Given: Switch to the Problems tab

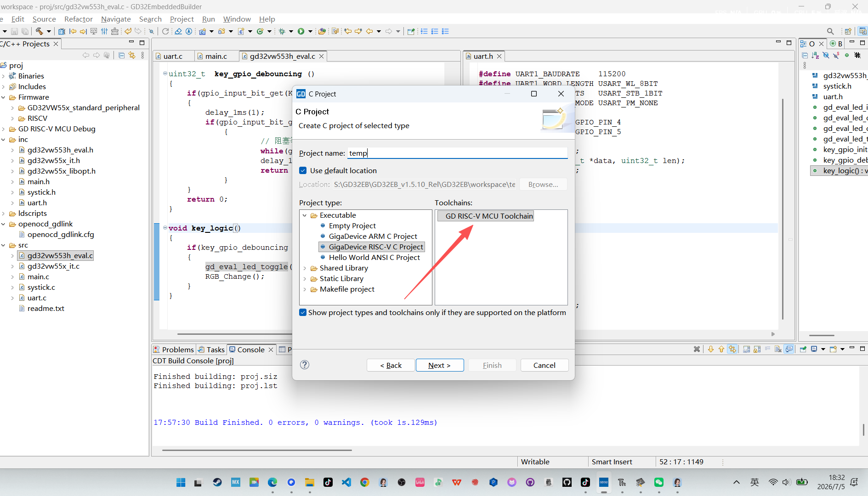Looking at the screenshot, I should point(174,349).
